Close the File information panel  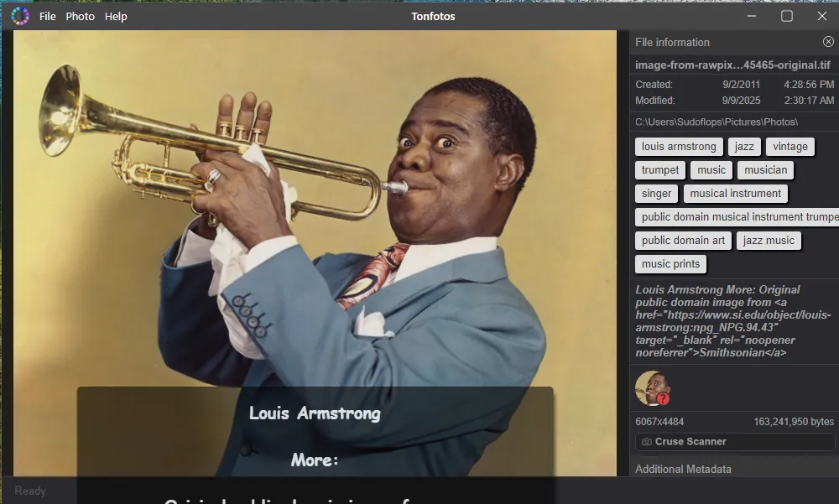828,42
